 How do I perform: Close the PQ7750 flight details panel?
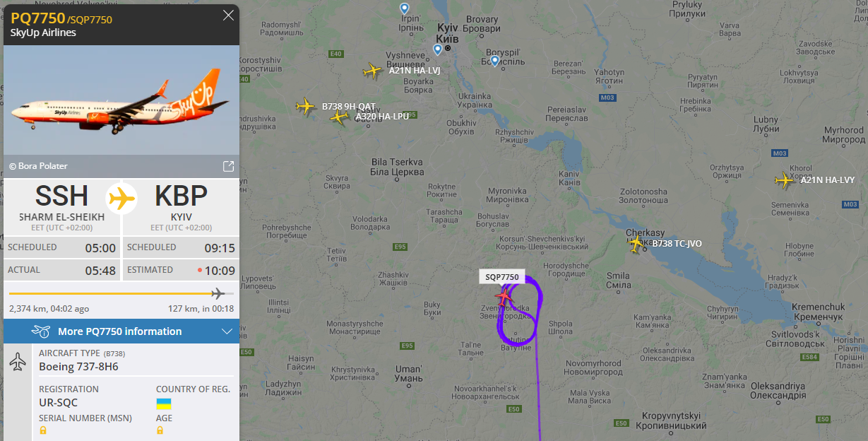point(228,16)
